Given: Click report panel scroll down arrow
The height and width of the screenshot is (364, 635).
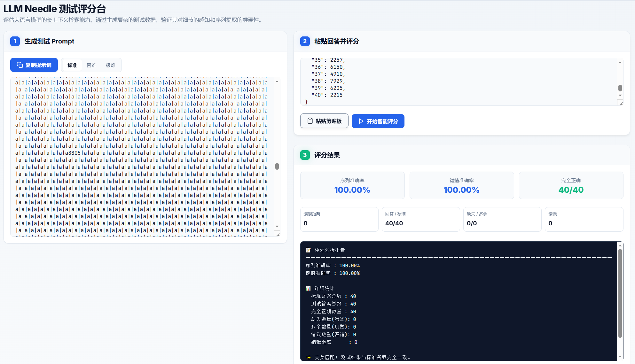Looking at the screenshot, I should click(x=620, y=357).
